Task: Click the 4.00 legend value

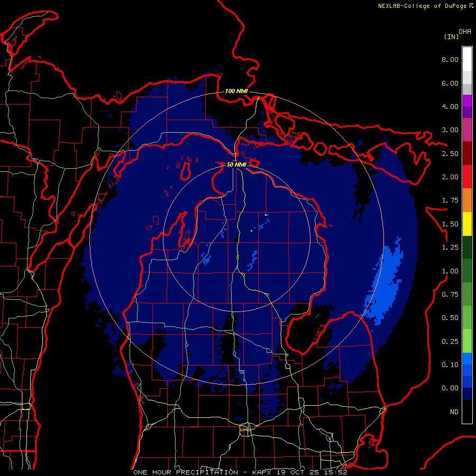Action: pos(450,106)
